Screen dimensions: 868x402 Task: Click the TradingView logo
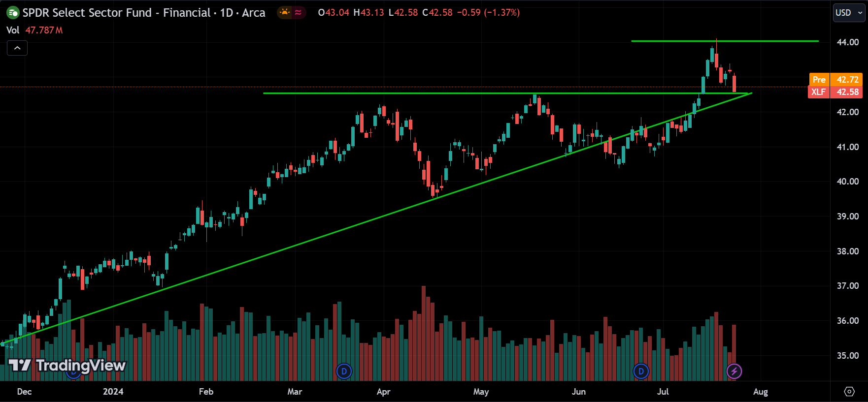[x=67, y=365]
